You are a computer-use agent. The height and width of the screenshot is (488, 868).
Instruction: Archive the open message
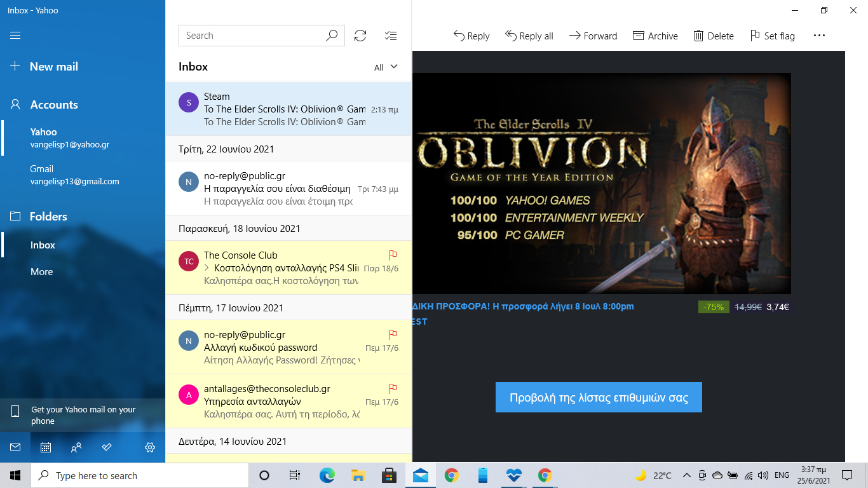tap(656, 36)
